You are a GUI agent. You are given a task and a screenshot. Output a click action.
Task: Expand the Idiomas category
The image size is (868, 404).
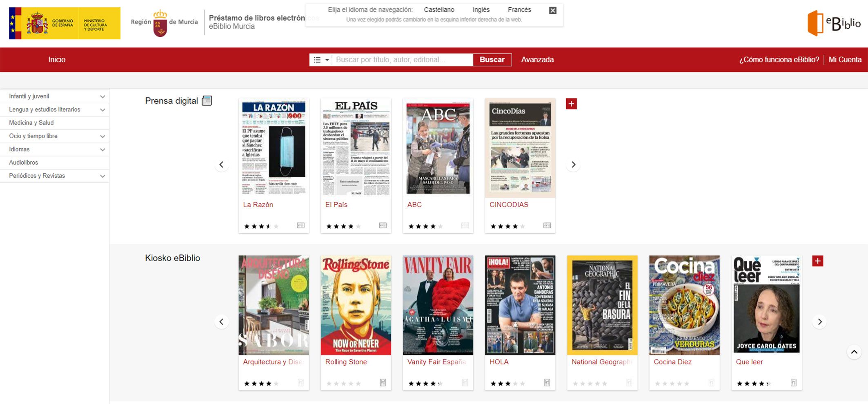tap(102, 150)
